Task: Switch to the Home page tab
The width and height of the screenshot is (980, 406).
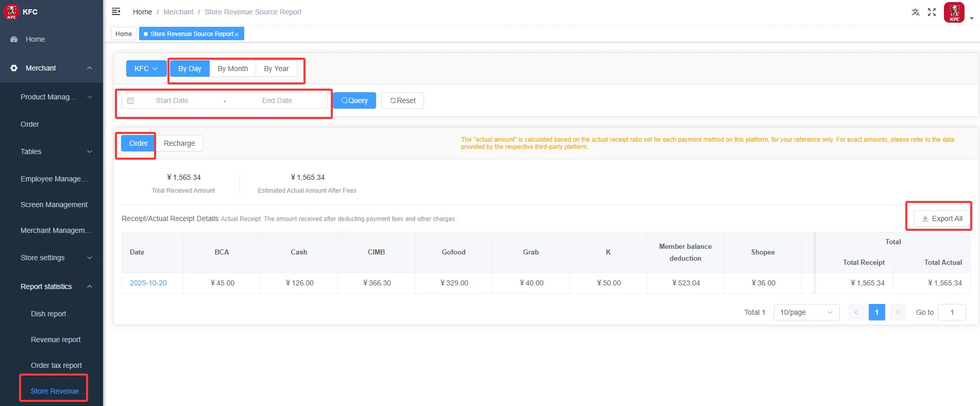Action: tap(124, 34)
